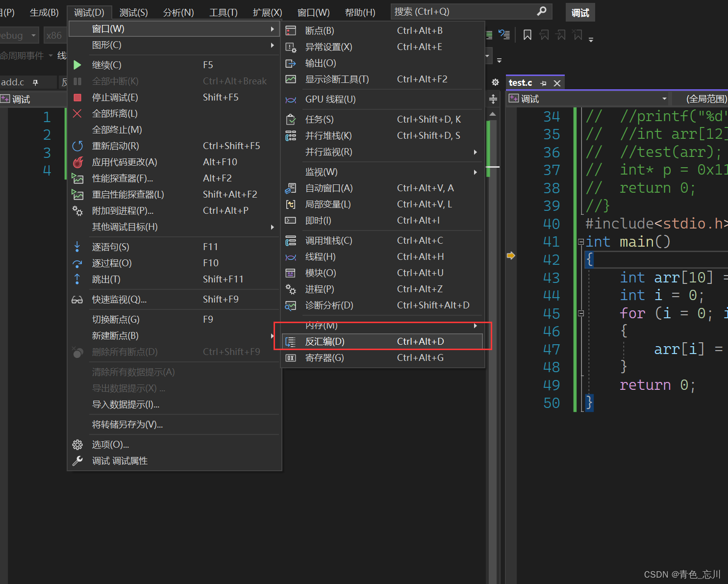The height and width of the screenshot is (584, 728).
Task: Toggle the pin on test.c tab
Action: tap(543, 83)
